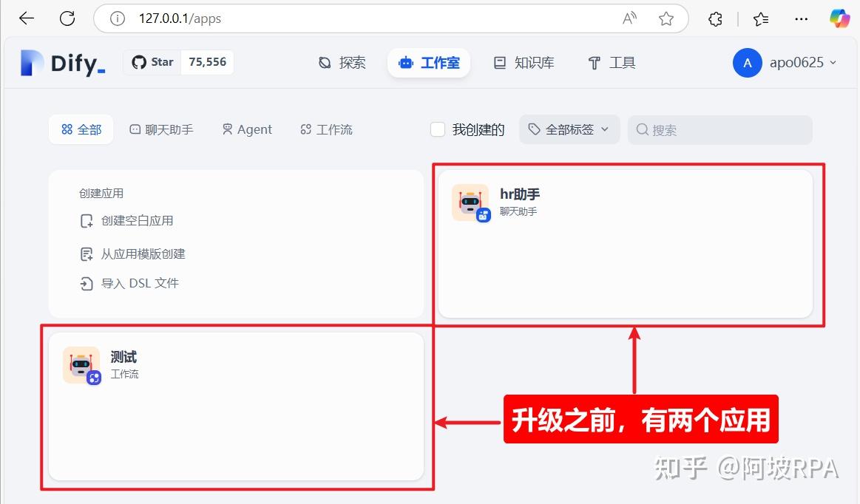This screenshot has height=504, width=860.
Task: Click the 工作流 label on 测试 card
Action: pos(124,374)
